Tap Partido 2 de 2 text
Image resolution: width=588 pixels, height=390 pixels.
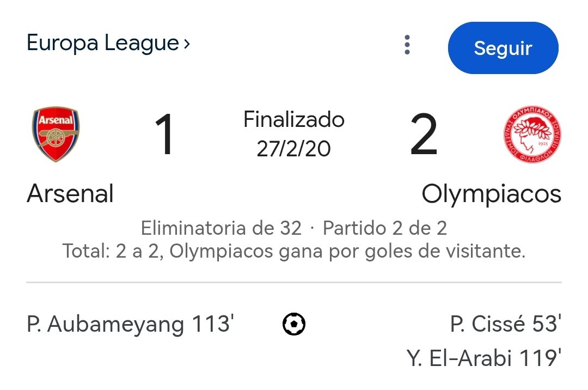point(385,228)
